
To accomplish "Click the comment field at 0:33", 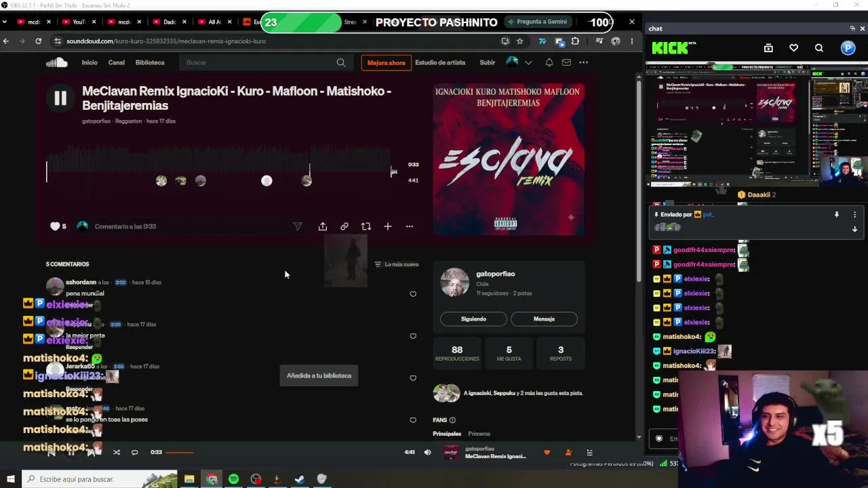I will click(x=190, y=226).
